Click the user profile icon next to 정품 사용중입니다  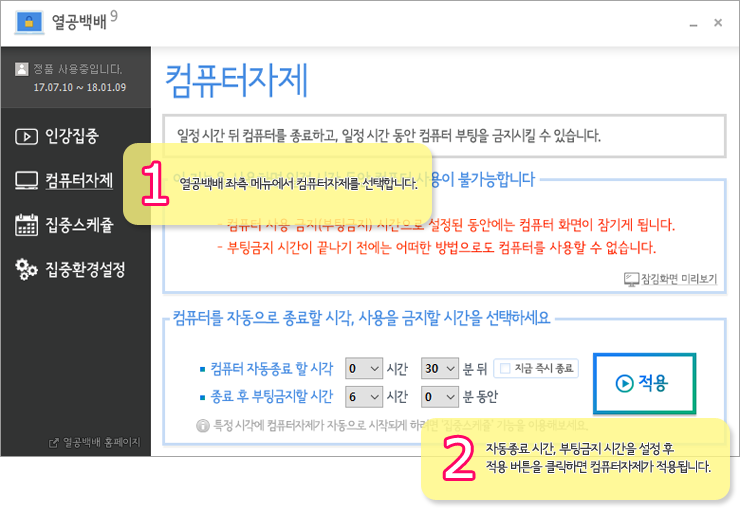pyautogui.click(x=22, y=69)
